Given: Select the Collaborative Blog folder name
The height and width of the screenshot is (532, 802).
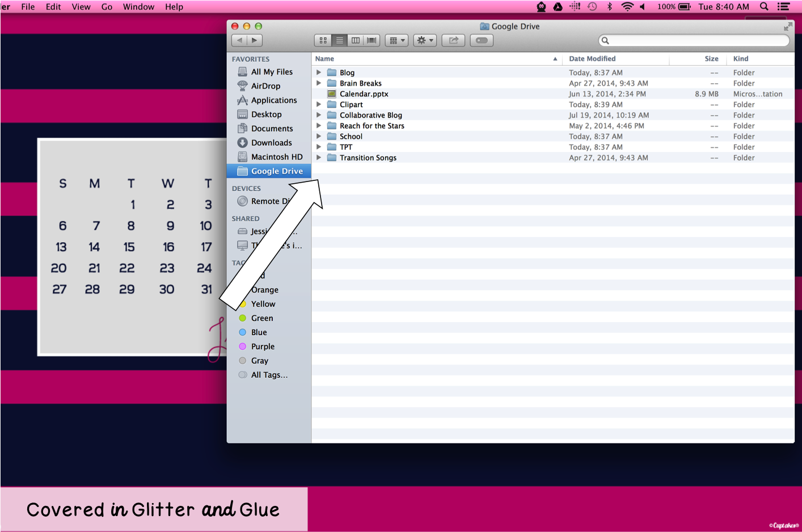Looking at the screenshot, I should [x=371, y=115].
